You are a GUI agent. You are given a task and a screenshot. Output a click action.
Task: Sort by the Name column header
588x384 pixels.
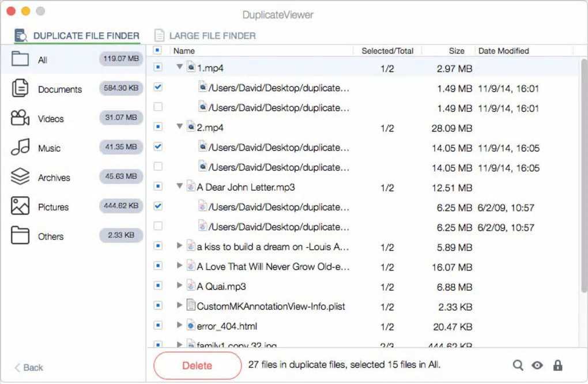pos(184,51)
